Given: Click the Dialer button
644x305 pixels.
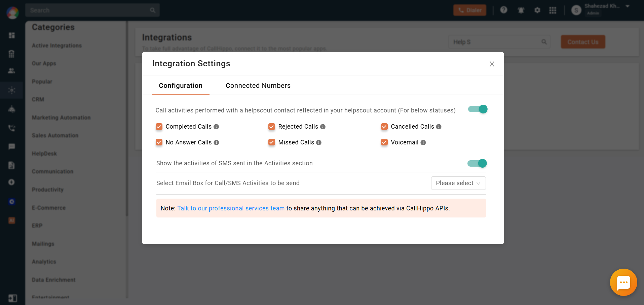Looking at the screenshot, I should click(x=470, y=10).
